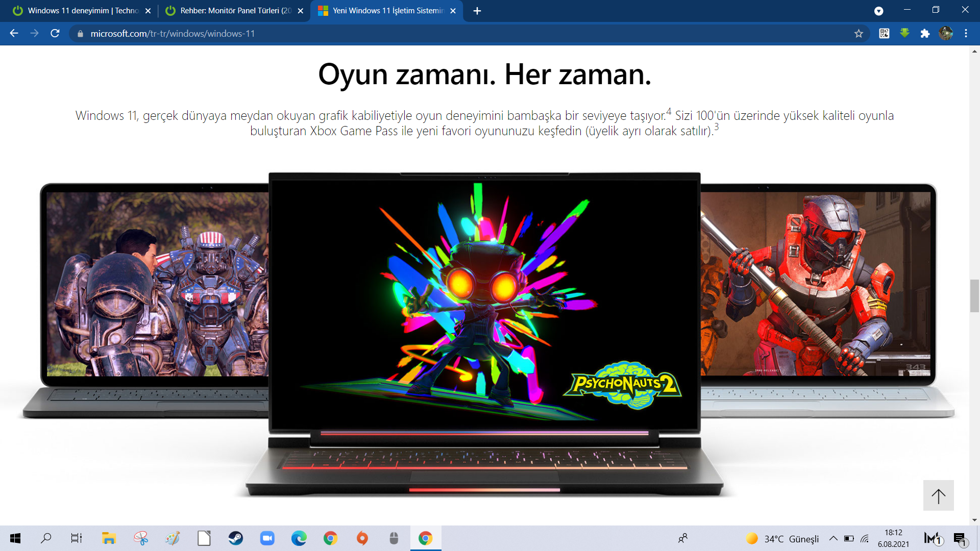
Task: Open the Chrome profile avatar
Action: [x=946, y=34]
